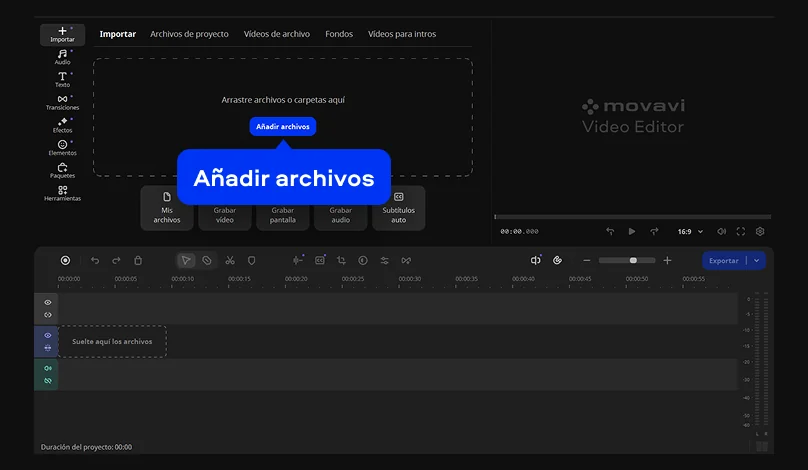Click the Añadir archivos button
The image size is (808, 470).
[282, 127]
